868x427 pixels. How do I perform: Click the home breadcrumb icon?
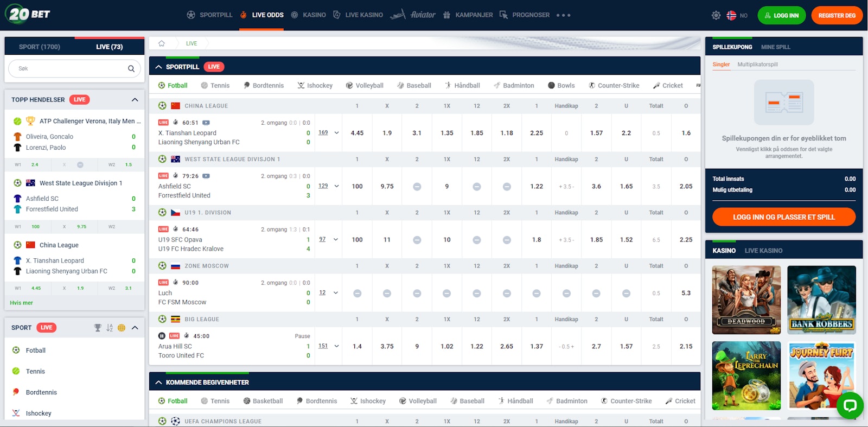pos(161,43)
